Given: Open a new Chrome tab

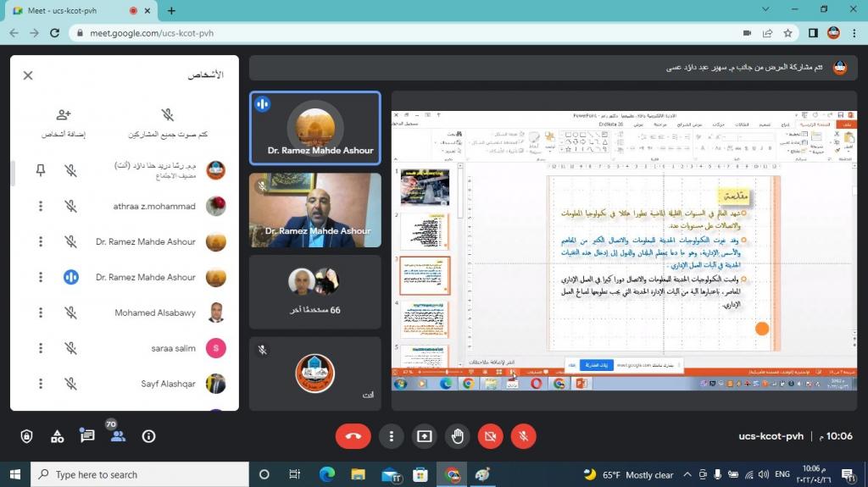Looking at the screenshot, I should point(171,11).
